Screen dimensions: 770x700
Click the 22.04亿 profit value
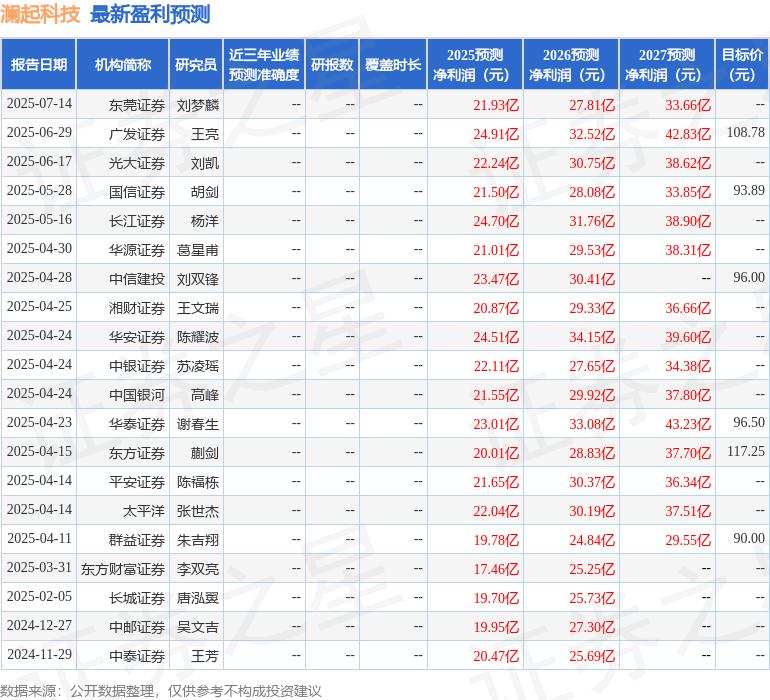(x=495, y=511)
